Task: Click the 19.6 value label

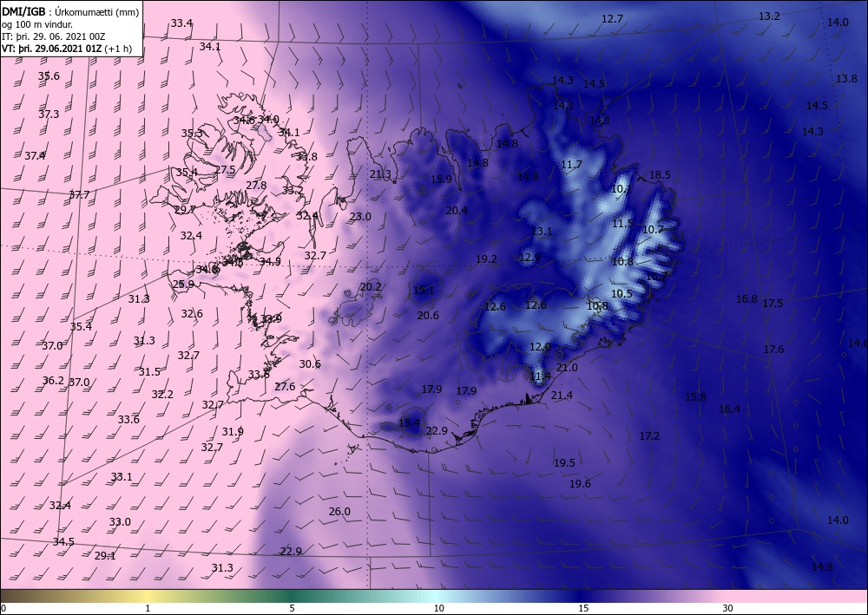Action: [580, 485]
